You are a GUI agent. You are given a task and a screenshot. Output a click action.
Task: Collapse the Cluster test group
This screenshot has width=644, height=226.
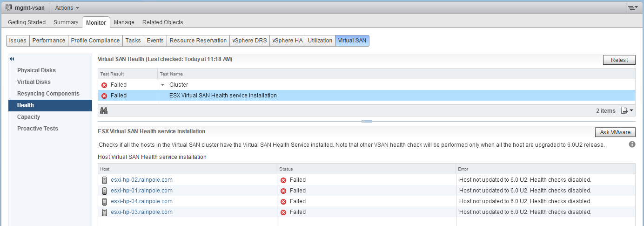163,85
